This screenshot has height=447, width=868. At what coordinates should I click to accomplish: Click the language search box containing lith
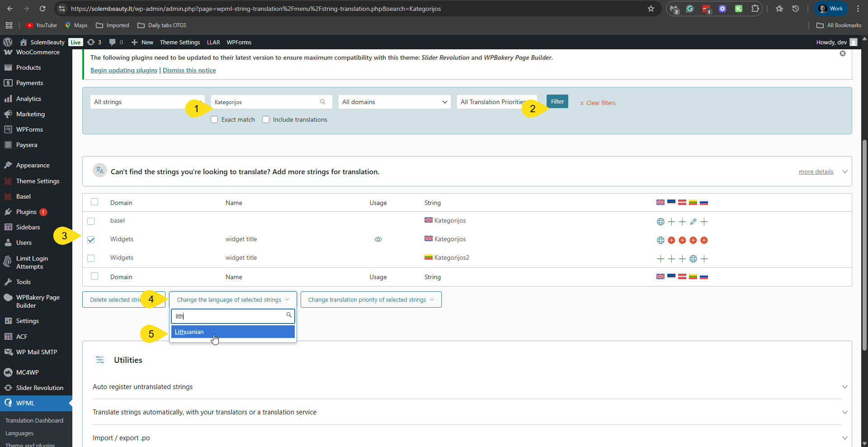233,316
